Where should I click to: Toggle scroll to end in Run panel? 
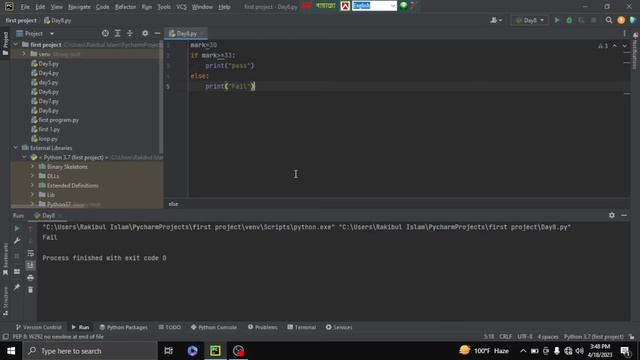31,266
